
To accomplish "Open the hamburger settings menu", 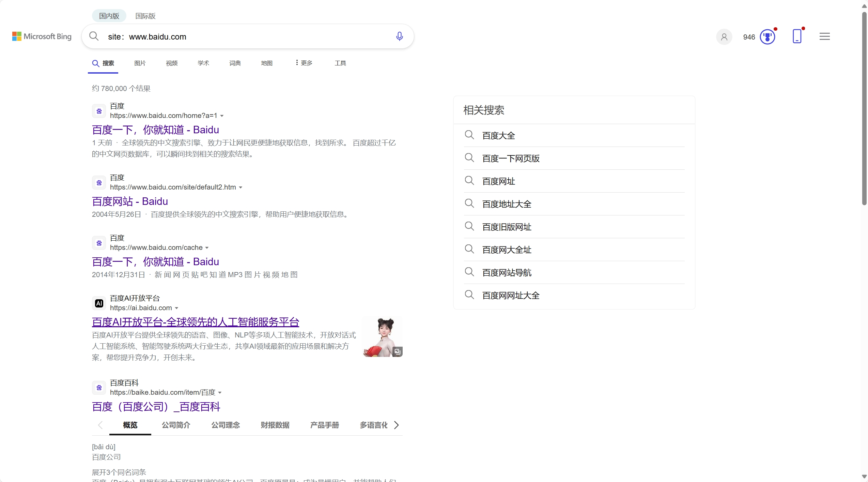I will tap(825, 36).
